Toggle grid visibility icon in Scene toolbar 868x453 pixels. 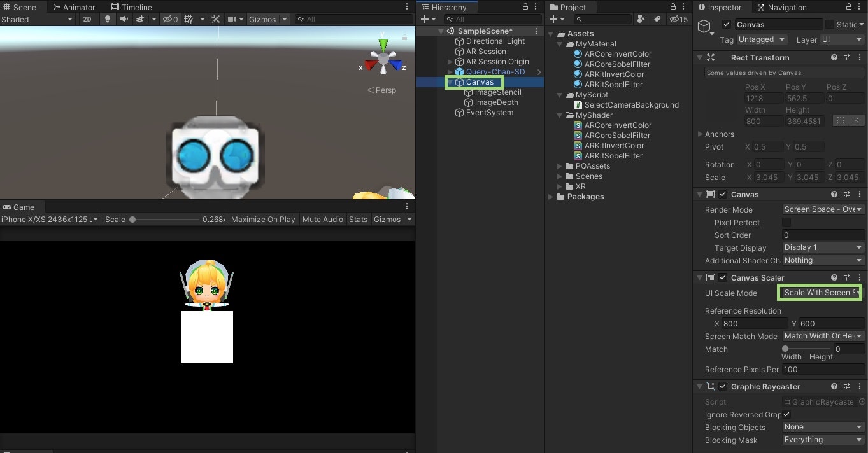coord(189,20)
